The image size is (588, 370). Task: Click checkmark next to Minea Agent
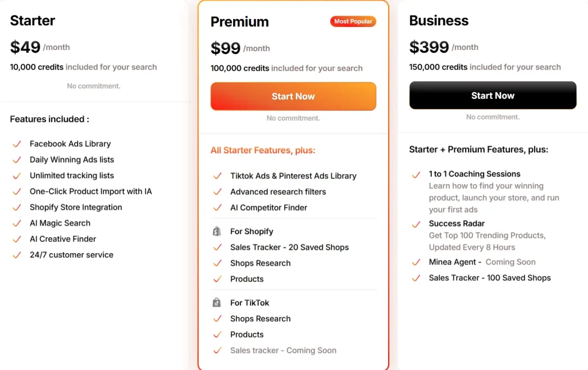416,263
